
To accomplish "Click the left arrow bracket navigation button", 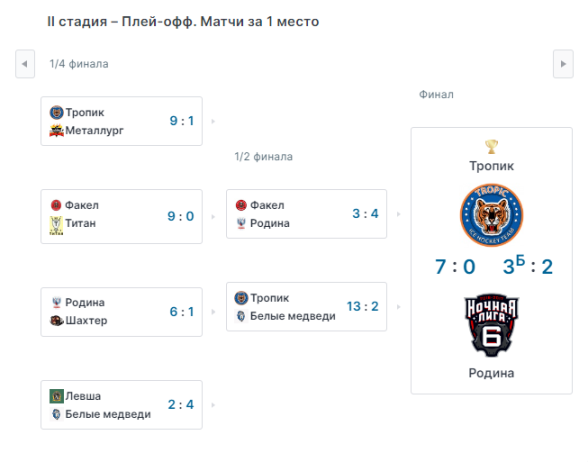I will point(25,64).
